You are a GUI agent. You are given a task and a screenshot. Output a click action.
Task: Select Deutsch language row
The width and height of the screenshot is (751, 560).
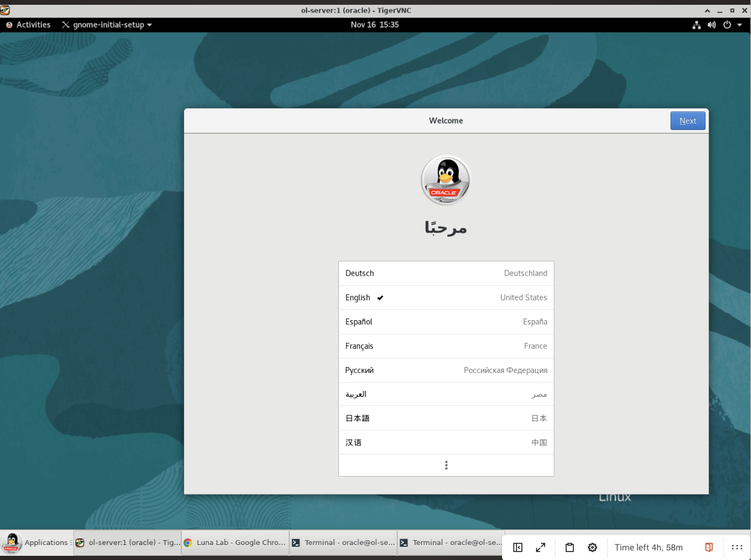(446, 273)
